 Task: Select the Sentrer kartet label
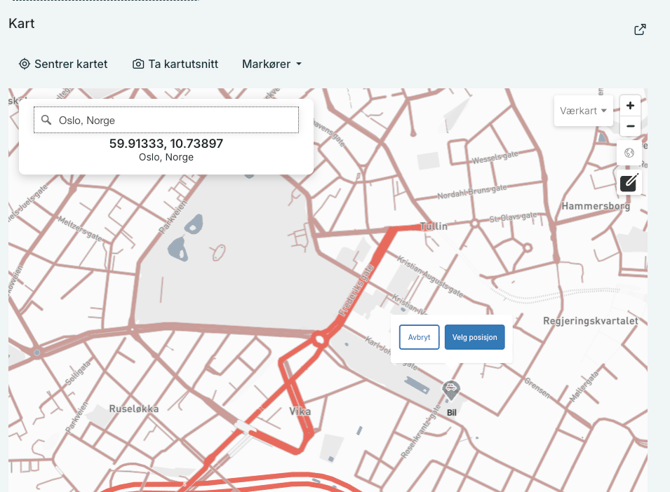click(71, 64)
